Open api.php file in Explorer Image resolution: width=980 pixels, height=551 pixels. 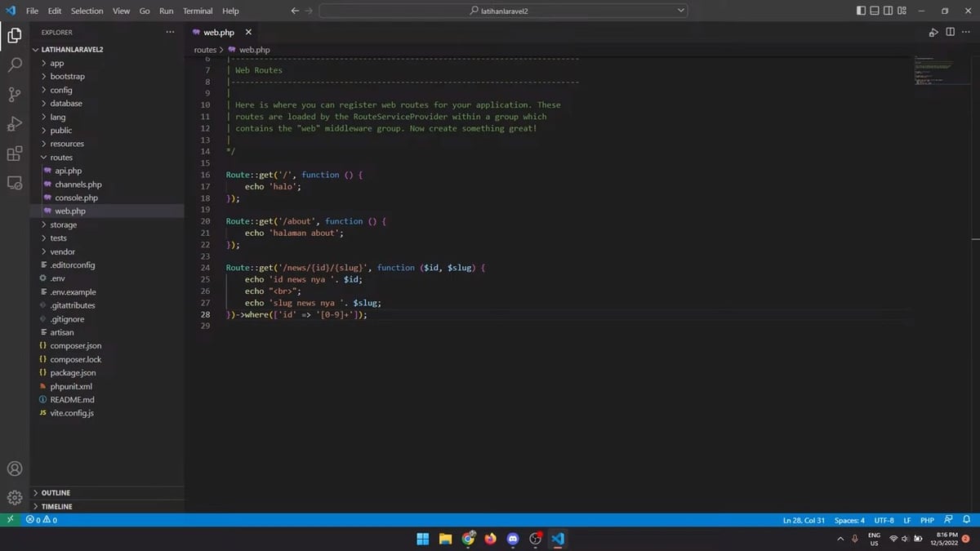pos(69,171)
